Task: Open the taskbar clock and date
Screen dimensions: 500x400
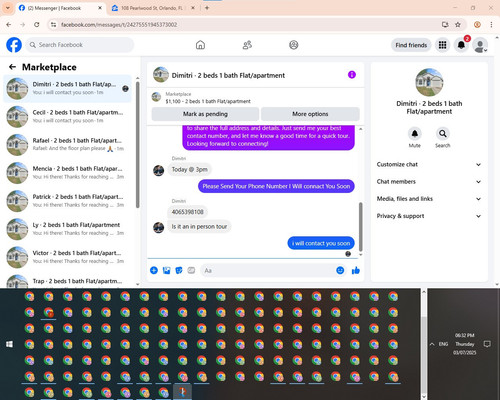Action: pyautogui.click(x=465, y=344)
